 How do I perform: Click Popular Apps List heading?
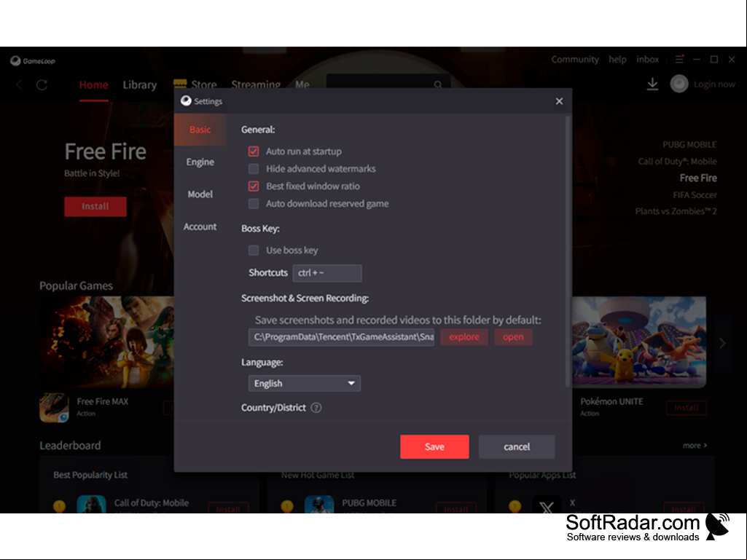[541, 475]
